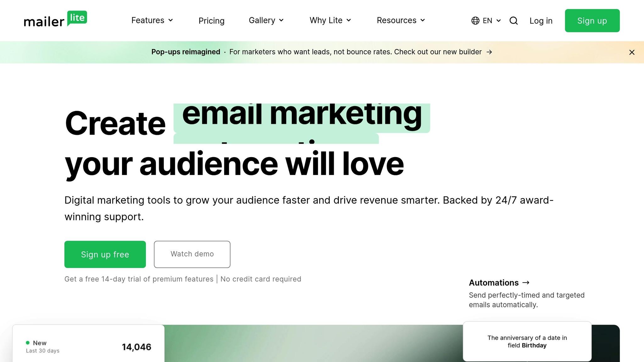Viewport: 644px width, 362px height.
Task: Click the Sign up free button
Action: (x=105, y=255)
